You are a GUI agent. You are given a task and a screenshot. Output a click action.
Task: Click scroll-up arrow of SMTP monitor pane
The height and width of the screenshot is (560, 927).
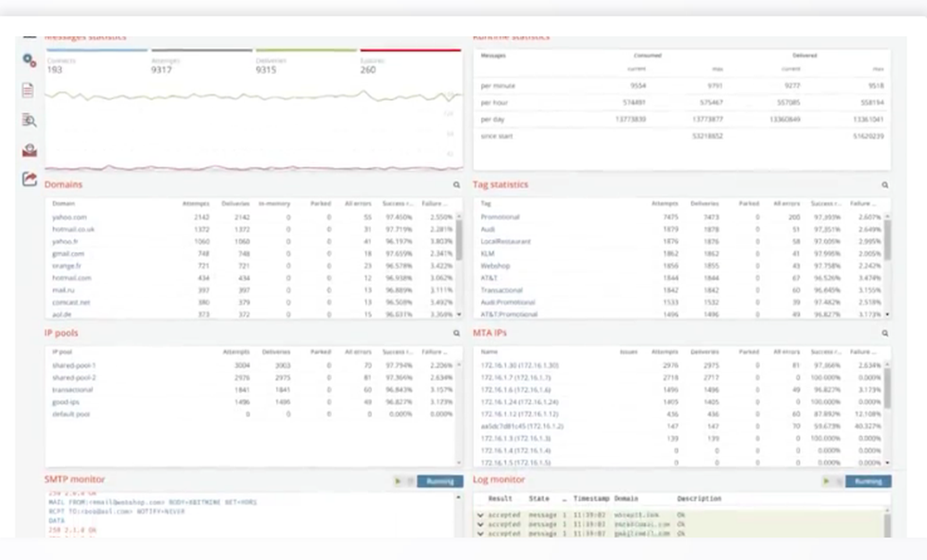point(459,497)
